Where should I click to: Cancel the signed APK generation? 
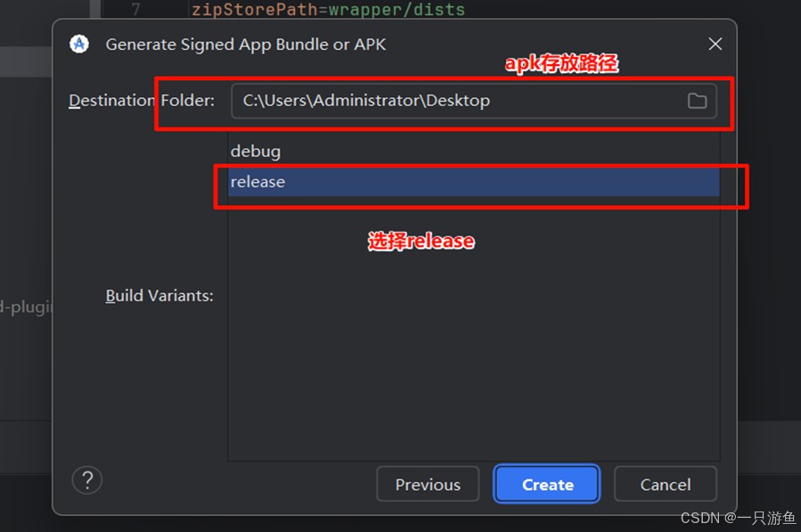click(x=665, y=485)
